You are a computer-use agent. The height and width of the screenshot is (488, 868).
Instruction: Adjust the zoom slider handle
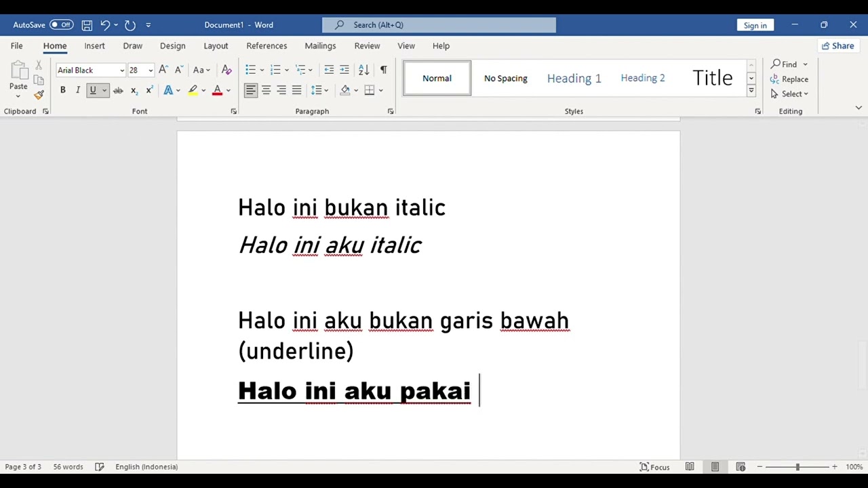pyautogui.click(x=797, y=466)
